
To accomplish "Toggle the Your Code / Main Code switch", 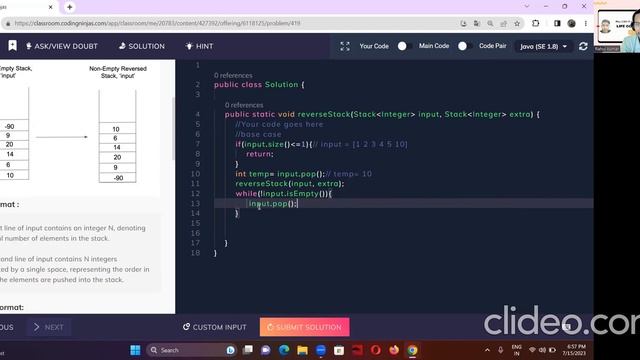I will [403, 46].
